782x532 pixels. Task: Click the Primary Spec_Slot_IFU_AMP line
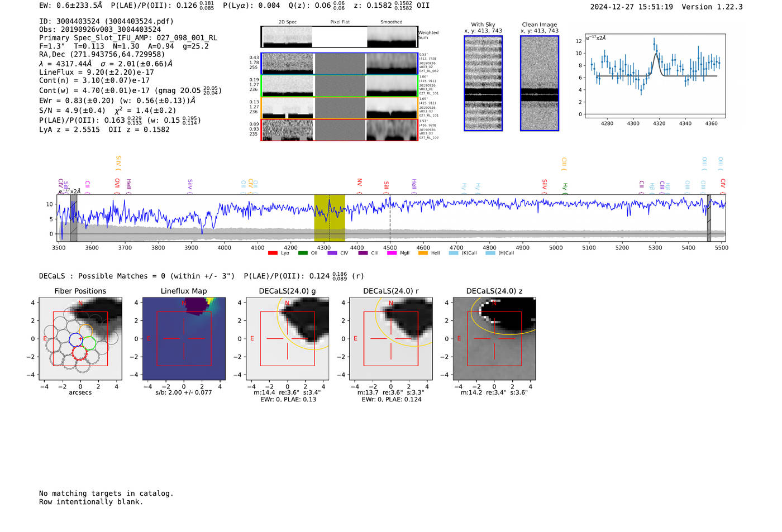click(128, 38)
